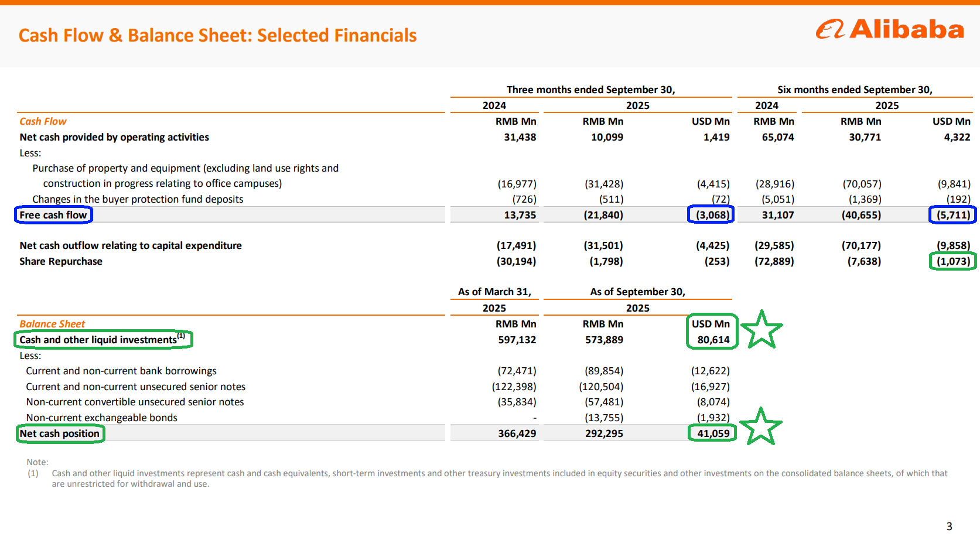
Task: Select the blue-boxed Free cash flow label
Action: coord(53,215)
